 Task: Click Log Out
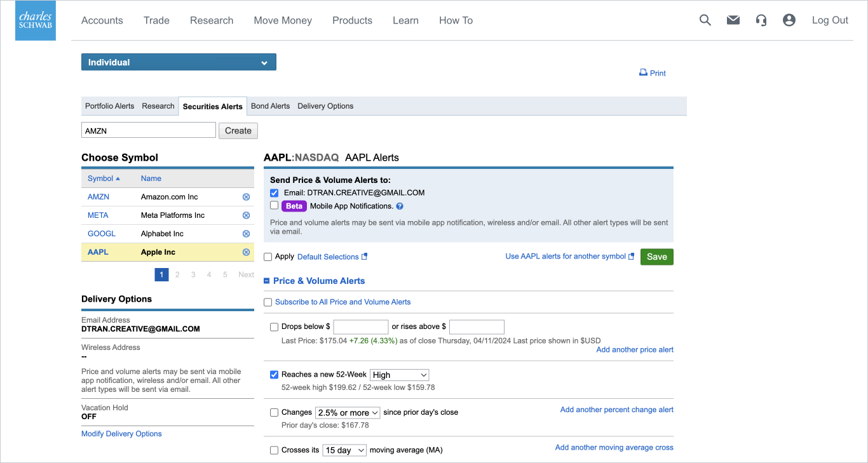(x=830, y=20)
